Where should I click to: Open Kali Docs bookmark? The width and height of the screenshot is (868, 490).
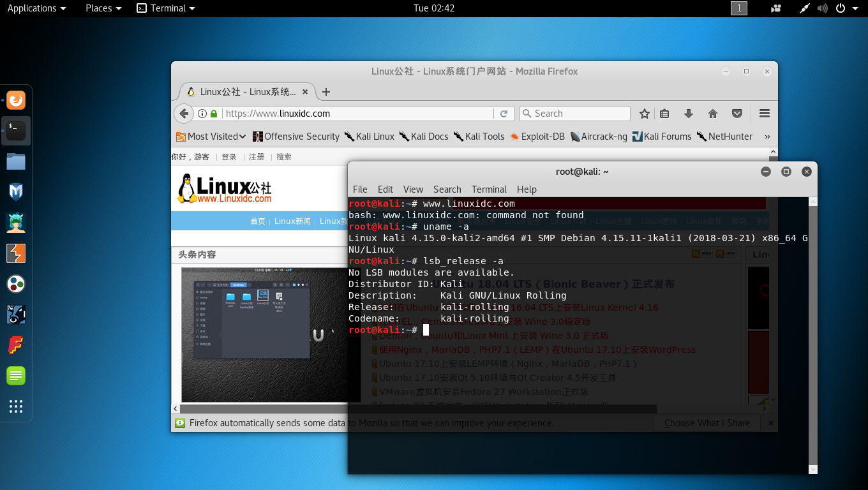(x=424, y=137)
